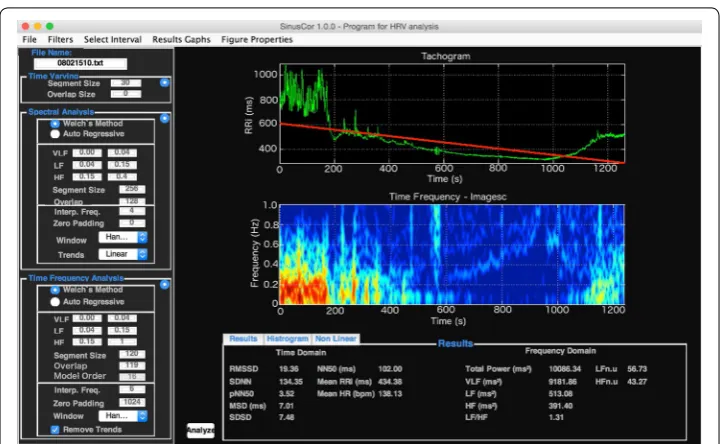Click Time Frequency Segment Size 120 field
The width and height of the screenshot is (721, 444).
click(132, 354)
